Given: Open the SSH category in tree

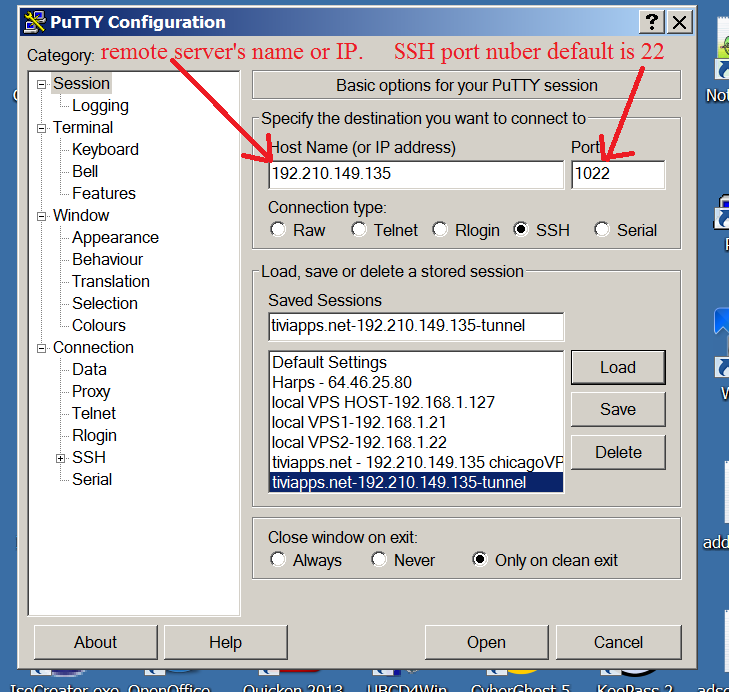Looking at the screenshot, I should point(89,458).
